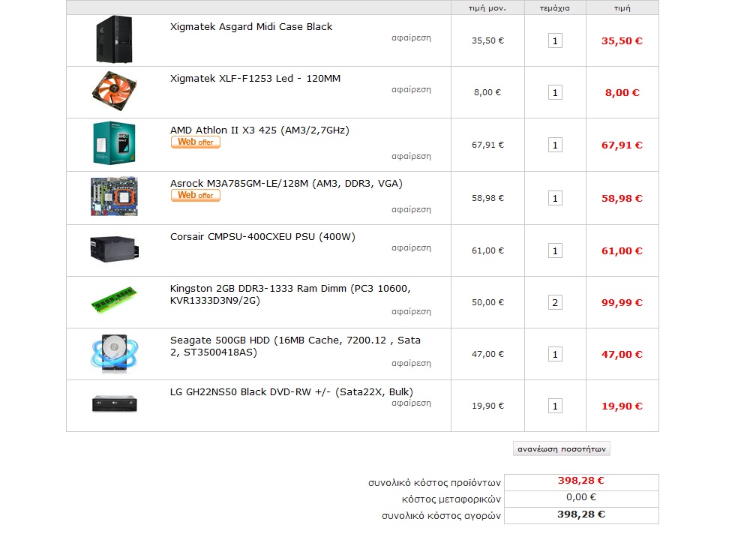Open the orange Xigmatek LED fan image

pos(114,91)
